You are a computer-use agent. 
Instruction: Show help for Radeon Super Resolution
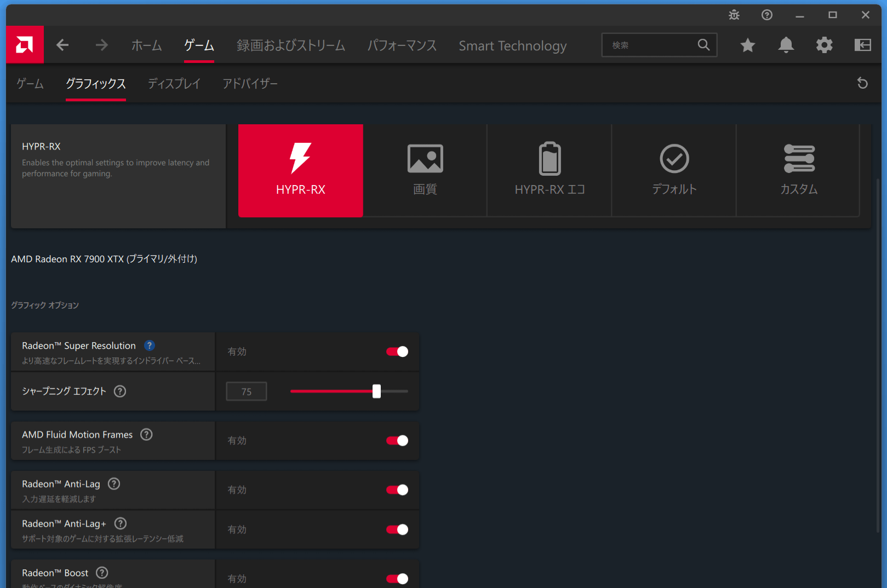(x=150, y=345)
